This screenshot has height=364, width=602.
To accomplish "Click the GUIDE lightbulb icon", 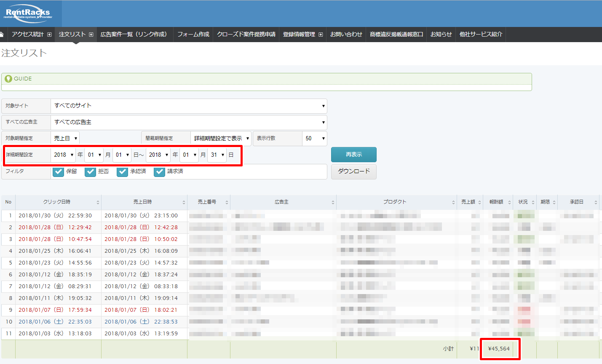I will [8, 79].
